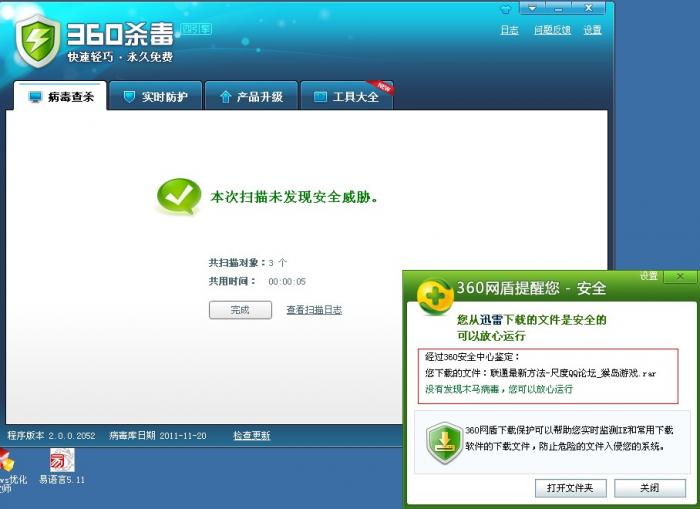This screenshot has height=509, width=700.
Task: Select the 可以放心运行 heading line
Action: click(491, 336)
